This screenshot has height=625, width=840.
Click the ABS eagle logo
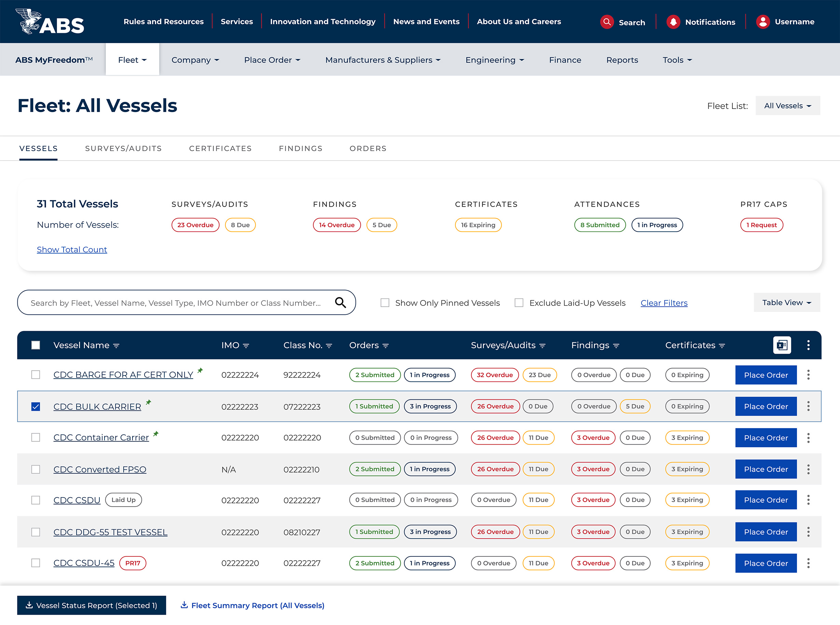click(x=50, y=22)
